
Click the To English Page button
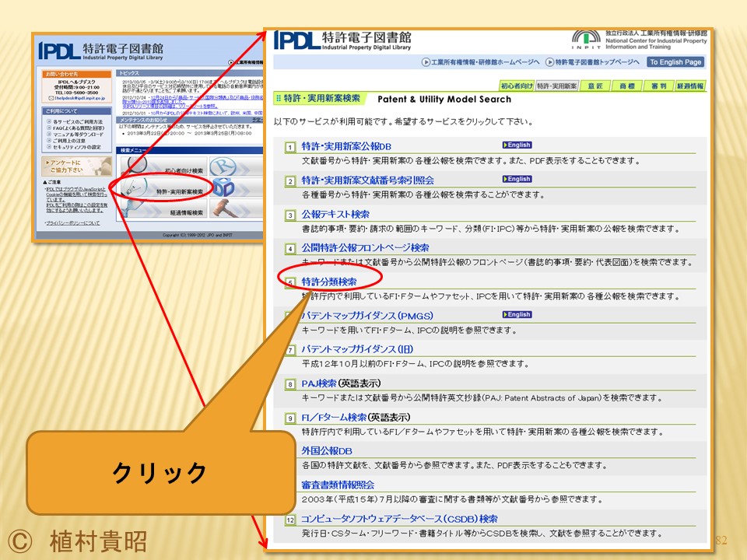pos(675,62)
